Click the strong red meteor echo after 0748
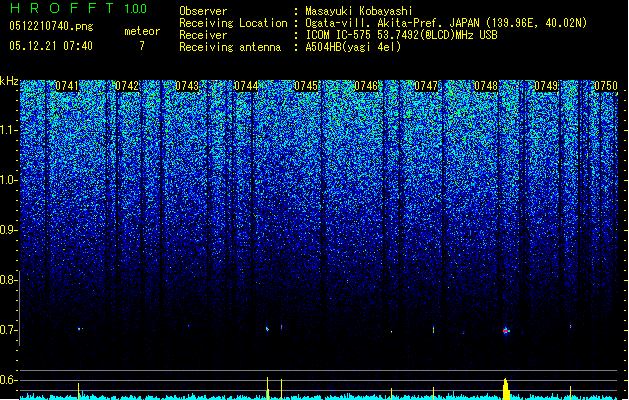Viewport: 629px width, 400px height. [x=506, y=331]
